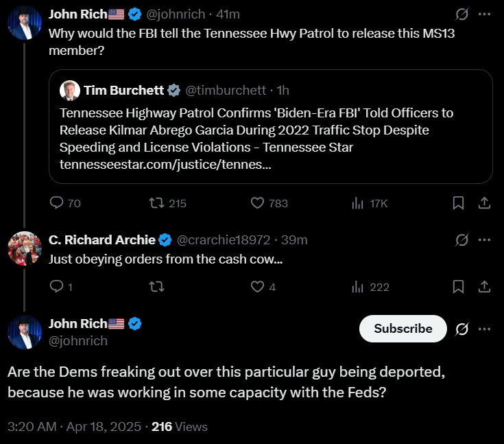Open more options on C. Richard Archie reply
Screen dimensions: 504x444
coord(484,240)
